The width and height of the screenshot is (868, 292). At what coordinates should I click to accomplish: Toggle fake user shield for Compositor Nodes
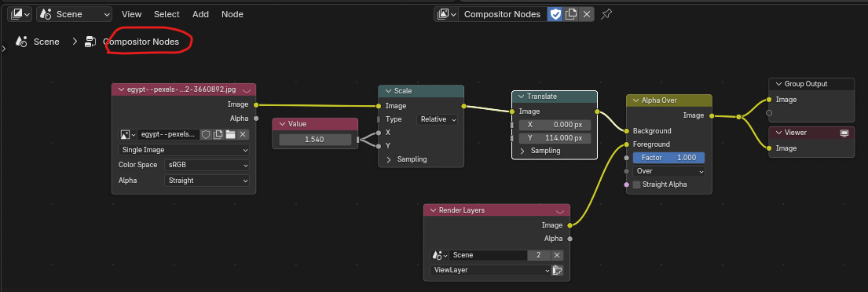click(555, 14)
